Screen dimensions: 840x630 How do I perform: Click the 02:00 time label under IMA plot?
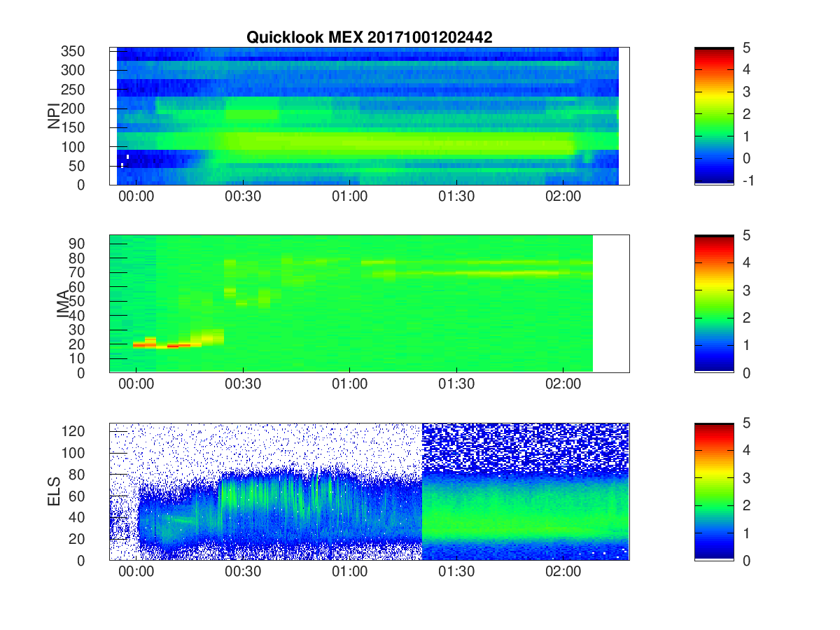563,384
